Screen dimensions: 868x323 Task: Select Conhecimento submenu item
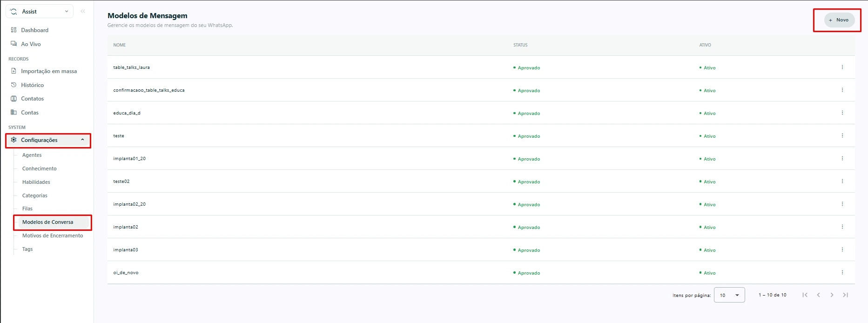coord(39,168)
